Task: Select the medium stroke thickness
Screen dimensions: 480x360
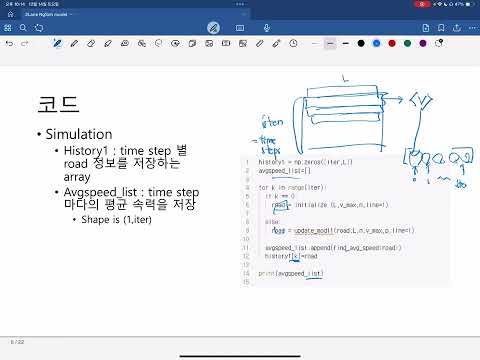Action: click(330, 43)
